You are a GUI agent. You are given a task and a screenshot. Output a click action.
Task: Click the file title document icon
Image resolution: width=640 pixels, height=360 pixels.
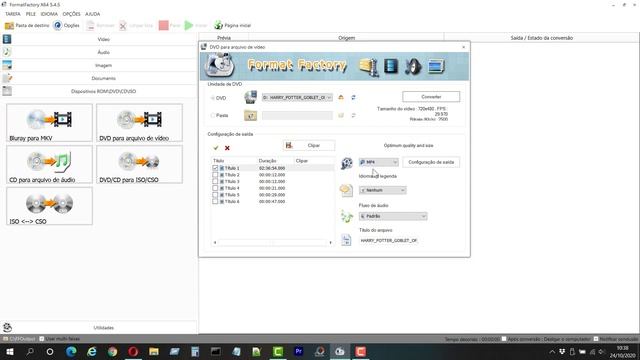346,240
